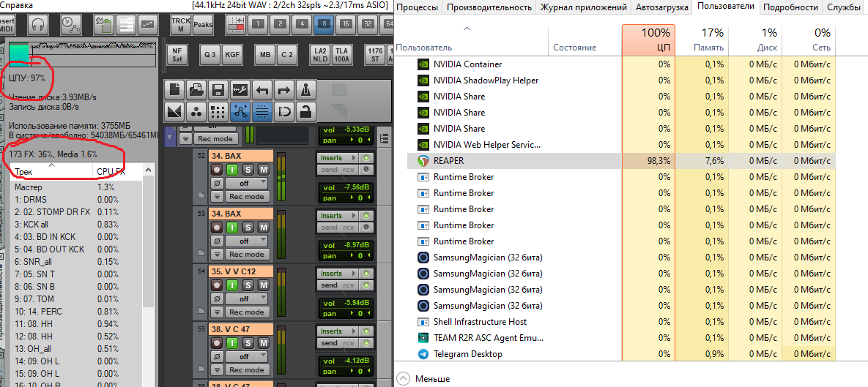
Task: Solo track 53 BAX
Action: click(248, 228)
